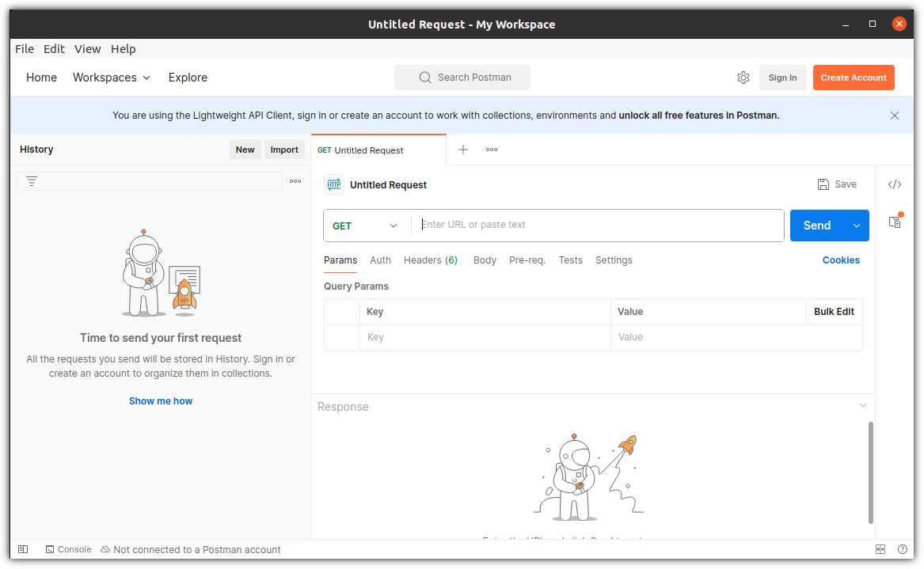
Task: Open the code snippet icon
Action: click(895, 184)
